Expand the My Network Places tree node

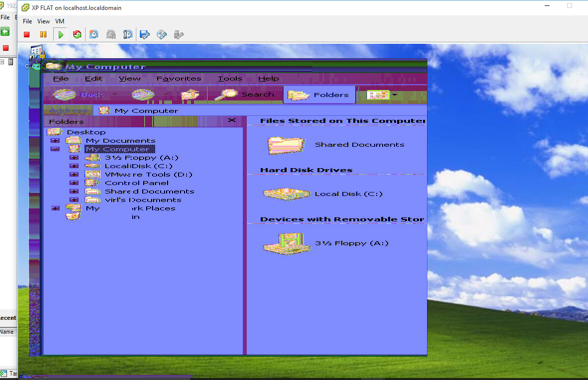[55, 208]
